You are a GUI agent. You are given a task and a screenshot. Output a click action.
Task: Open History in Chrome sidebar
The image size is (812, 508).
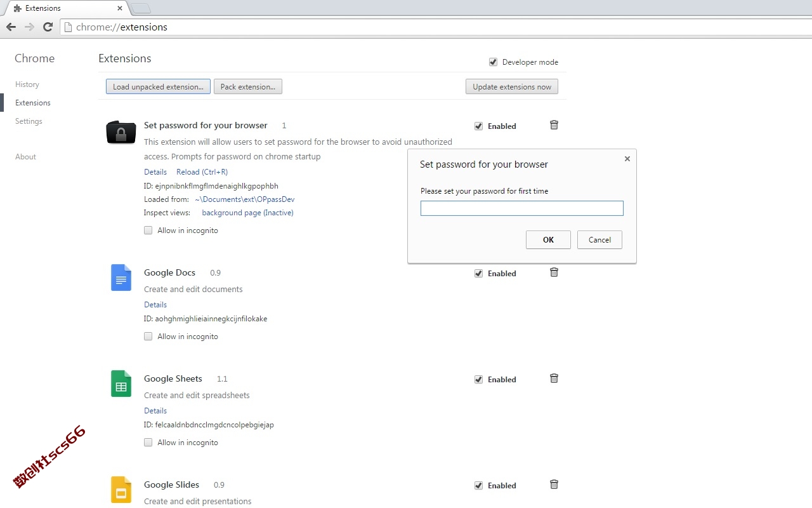[27, 84]
